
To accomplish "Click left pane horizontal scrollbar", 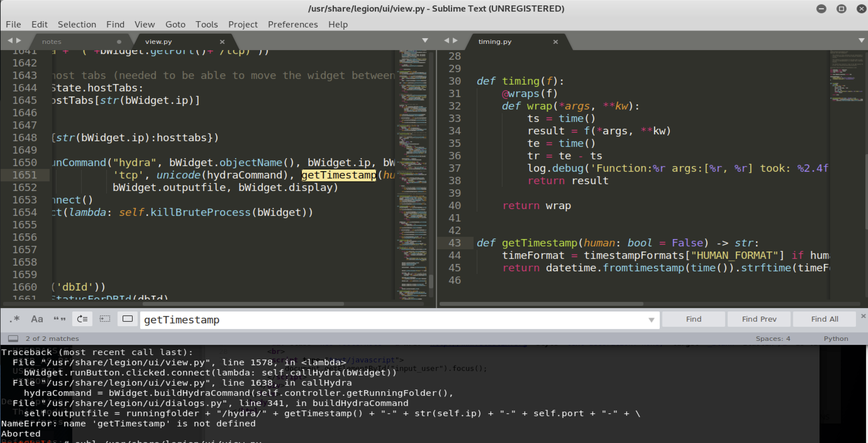I will [243, 304].
